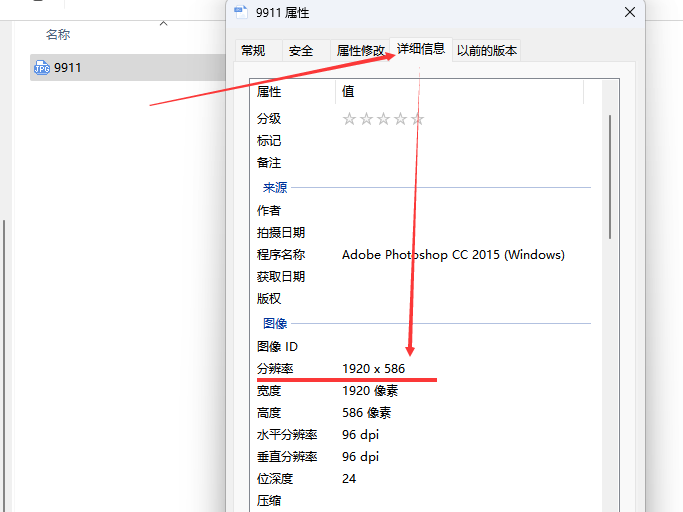Image resolution: width=683 pixels, height=512 pixels.
Task: Click the 详细信息 tab
Action: click(421, 49)
